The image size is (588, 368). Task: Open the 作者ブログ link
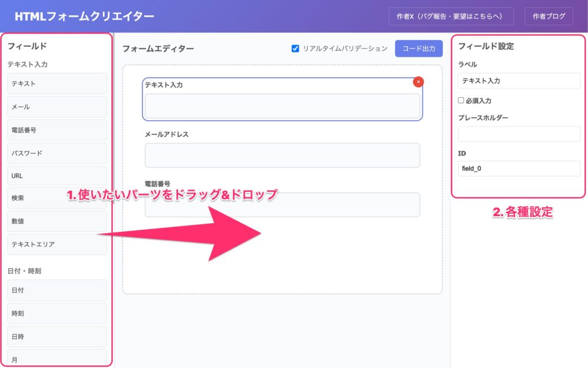click(x=549, y=16)
